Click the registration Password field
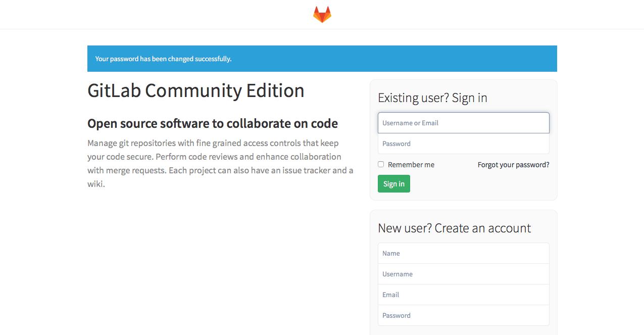Image resolution: width=644 pixels, height=335 pixels. [463, 315]
